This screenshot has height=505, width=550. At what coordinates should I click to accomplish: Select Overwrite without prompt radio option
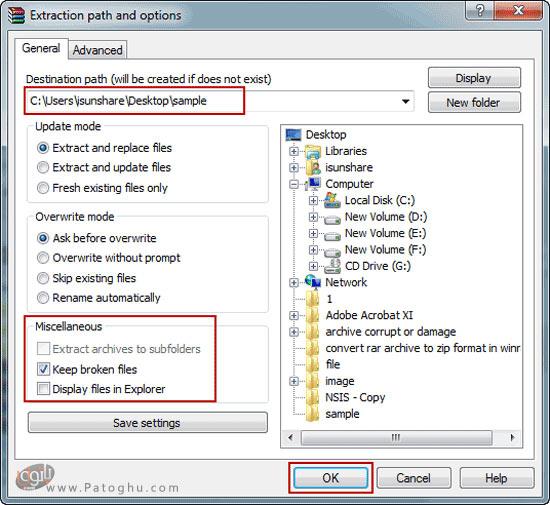43,258
